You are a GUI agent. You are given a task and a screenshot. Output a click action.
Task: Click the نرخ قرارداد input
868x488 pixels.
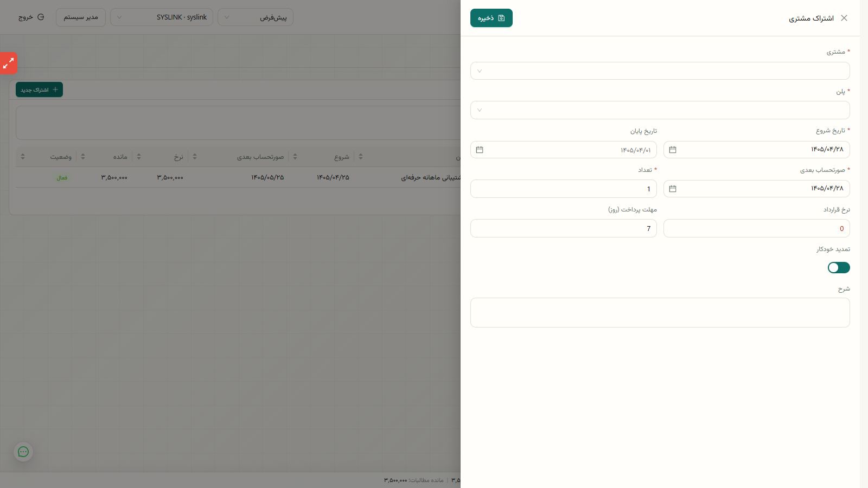click(x=757, y=228)
